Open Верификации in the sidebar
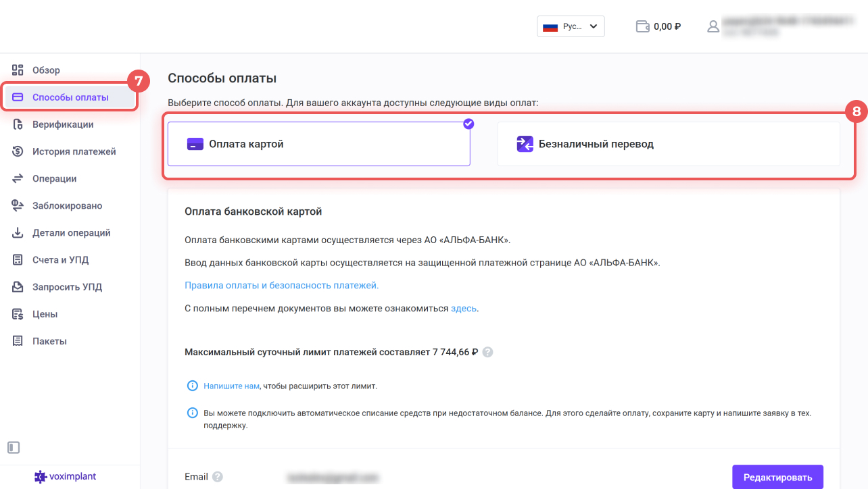Image resolution: width=868 pixels, height=489 pixels. pyautogui.click(x=63, y=124)
